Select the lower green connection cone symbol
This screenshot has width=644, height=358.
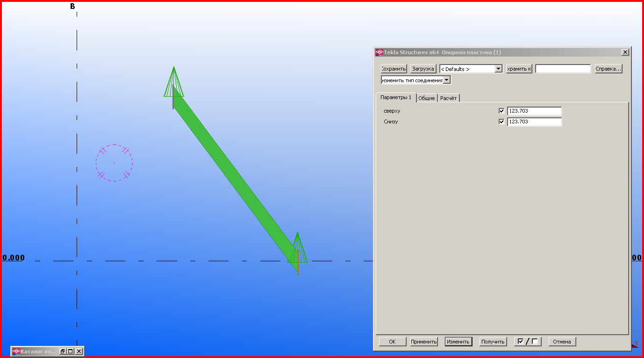tap(298, 248)
